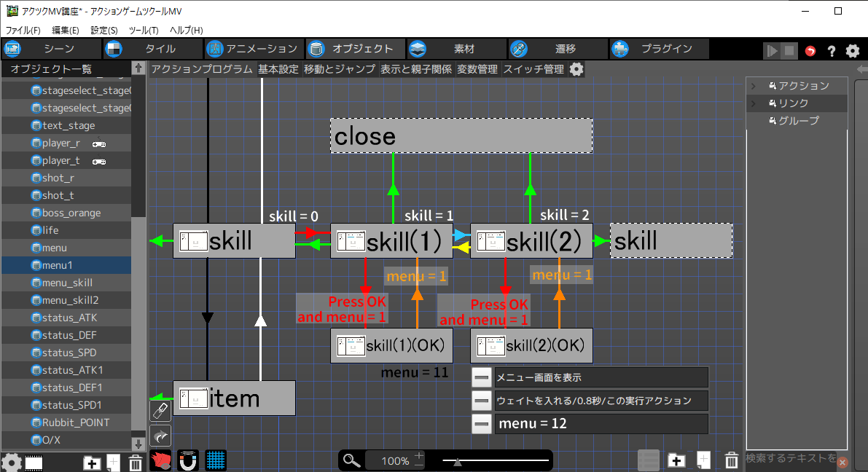Open the gear settings beside スイッチ管理 tab
The height and width of the screenshot is (472, 868).
(x=576, y=69)
